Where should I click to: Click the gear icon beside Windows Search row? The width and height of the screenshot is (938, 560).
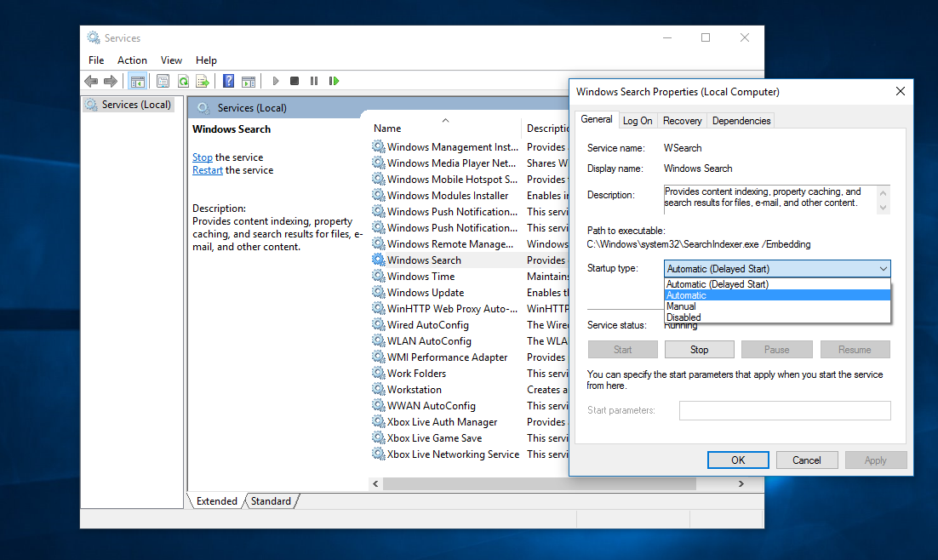378,260
